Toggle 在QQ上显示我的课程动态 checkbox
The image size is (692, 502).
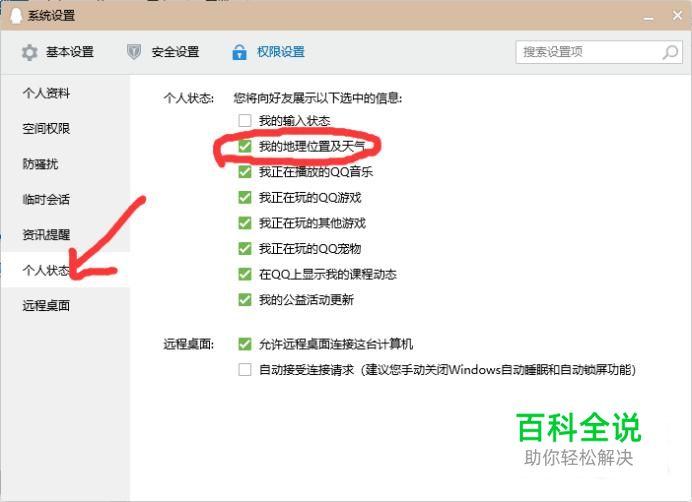tap(245, 274)
